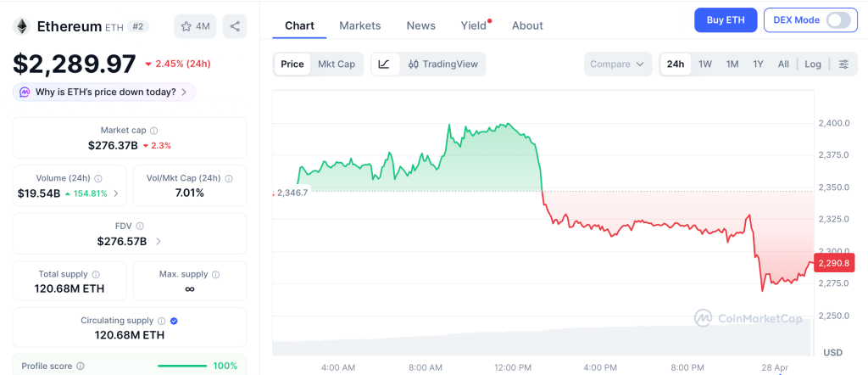Screen dimensions: 868x375
Task: Select the 1W time range
Action: click(704, 64)
